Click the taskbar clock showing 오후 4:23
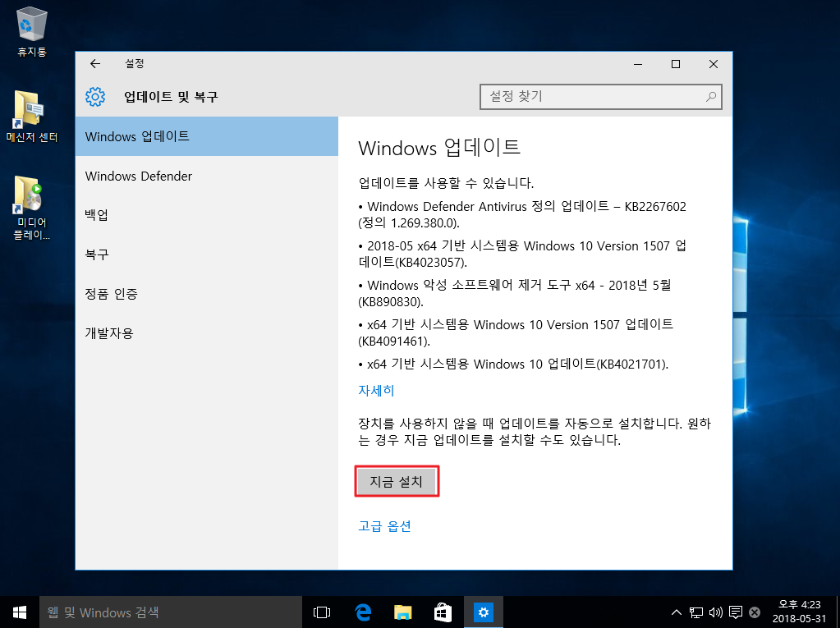Viewport: 840px width, 628px height. coord(799,612)
